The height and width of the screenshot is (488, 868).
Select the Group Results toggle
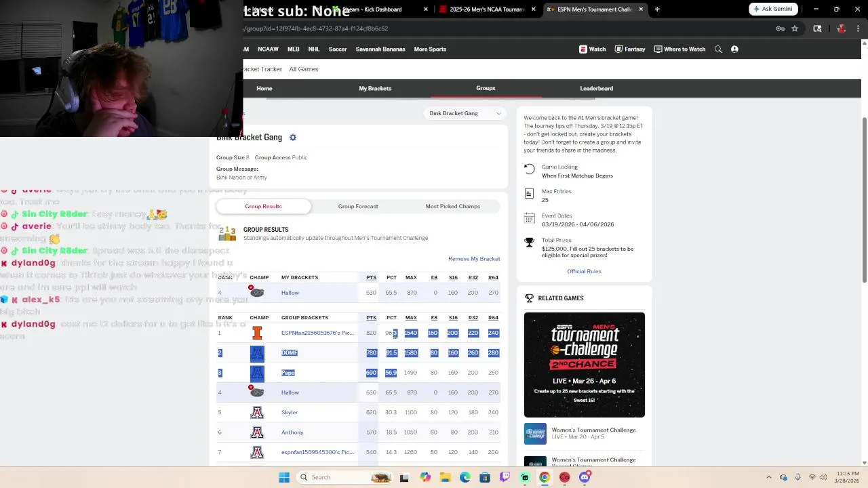click(x=263, y=207)
